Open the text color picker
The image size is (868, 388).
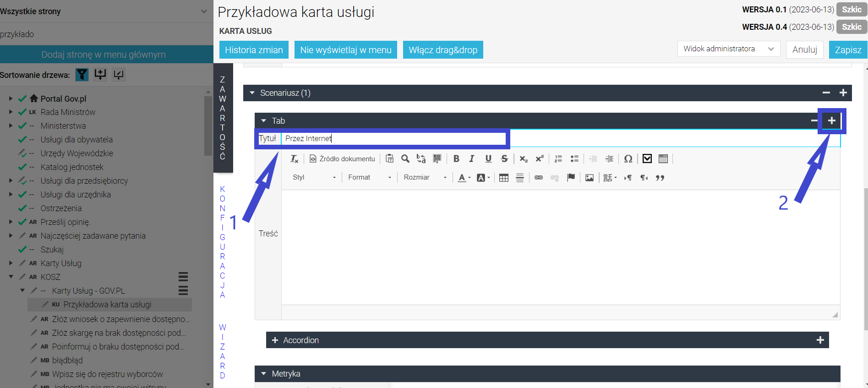[464, 178]
